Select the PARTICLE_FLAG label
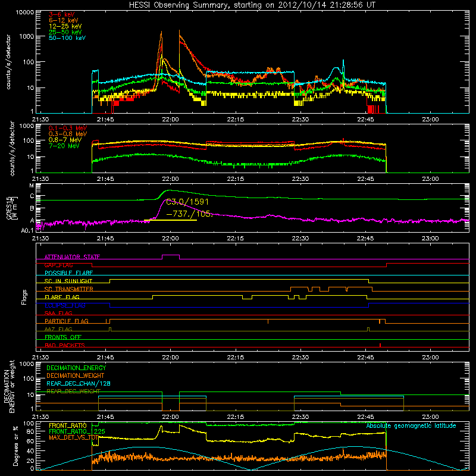Screen dimensions: 476x476 [x=67, y=321]
